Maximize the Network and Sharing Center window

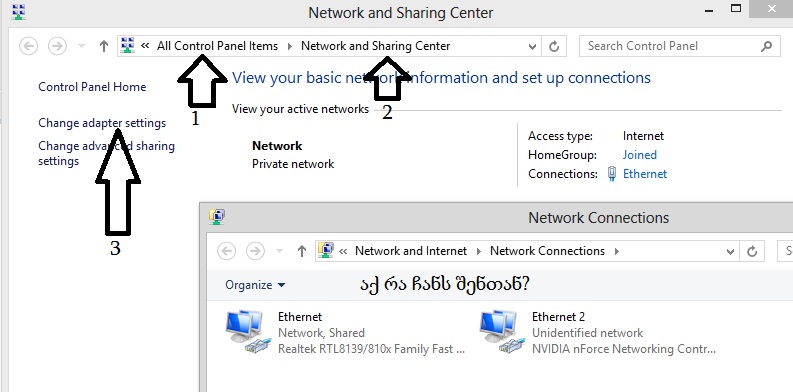pyautogui.click(x=736, y=9)
